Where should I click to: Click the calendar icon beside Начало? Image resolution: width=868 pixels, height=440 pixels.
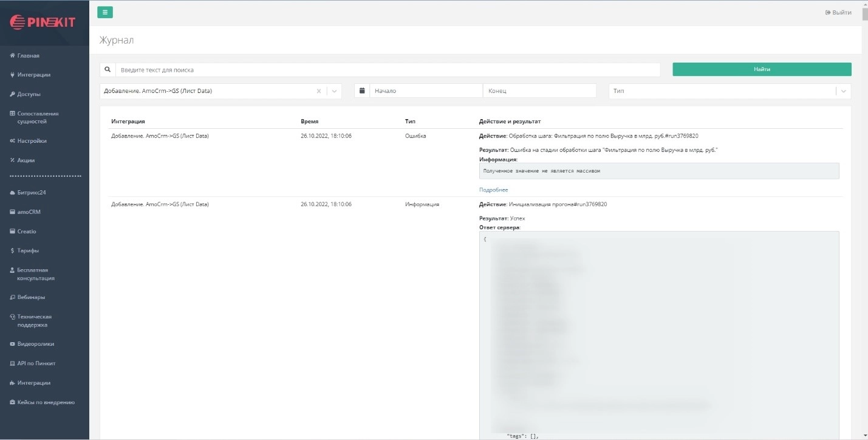point(362,91)
